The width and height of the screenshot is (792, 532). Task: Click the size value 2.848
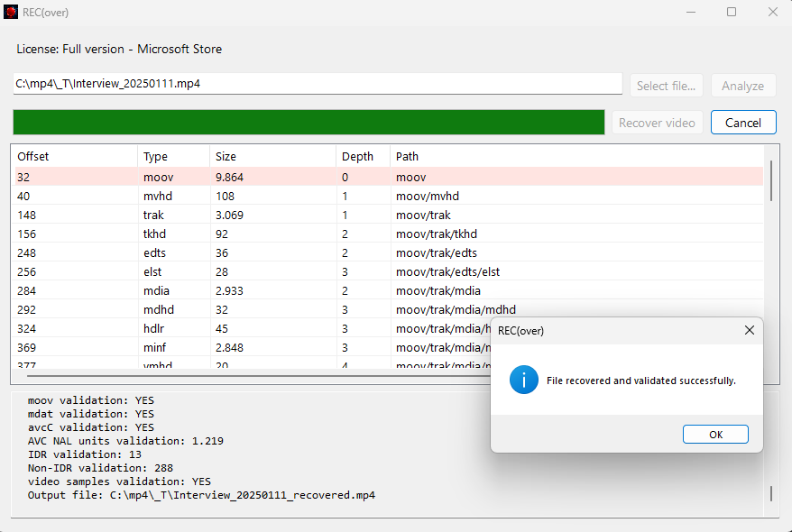[x=229, y=347]
